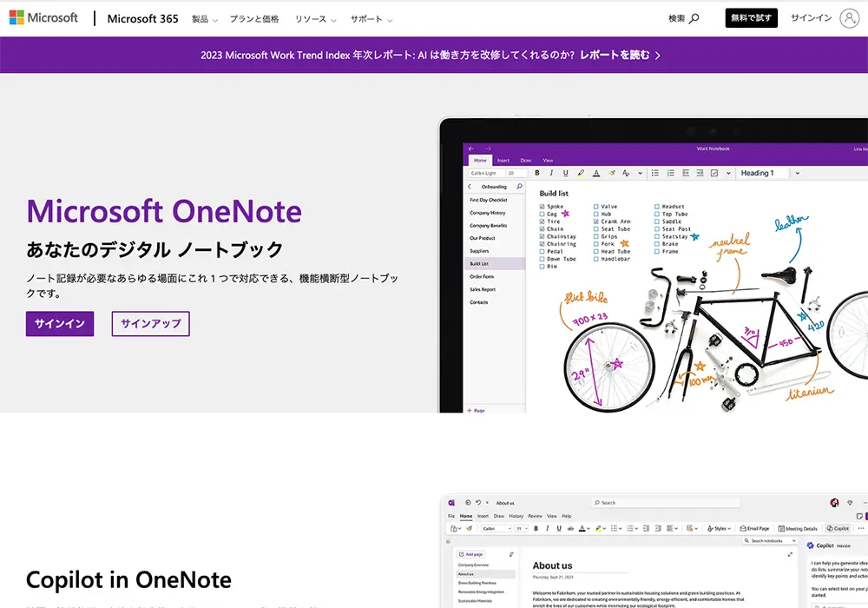Toggle Underline in the tablet OneNote ribbon

point(565,173)
